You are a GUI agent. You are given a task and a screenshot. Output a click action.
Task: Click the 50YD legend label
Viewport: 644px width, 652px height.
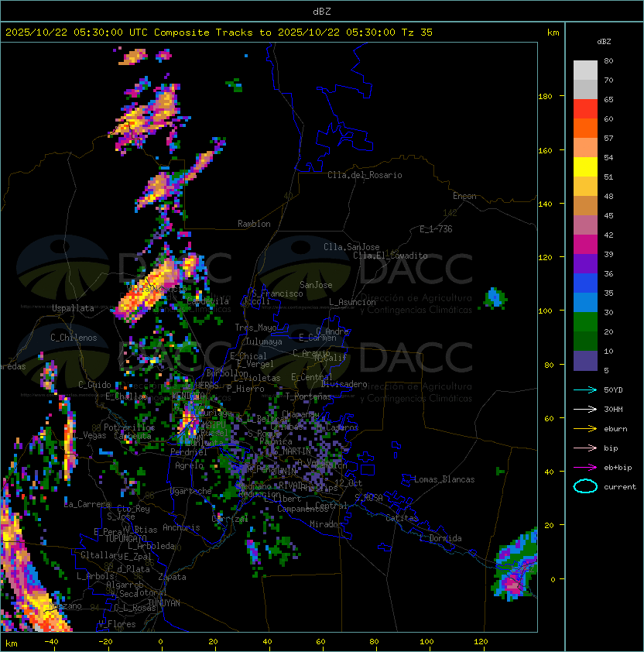613,390
